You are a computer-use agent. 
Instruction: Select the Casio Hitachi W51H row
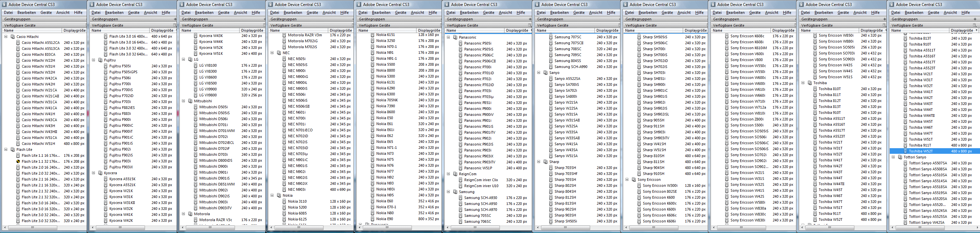tap(44, 144)
